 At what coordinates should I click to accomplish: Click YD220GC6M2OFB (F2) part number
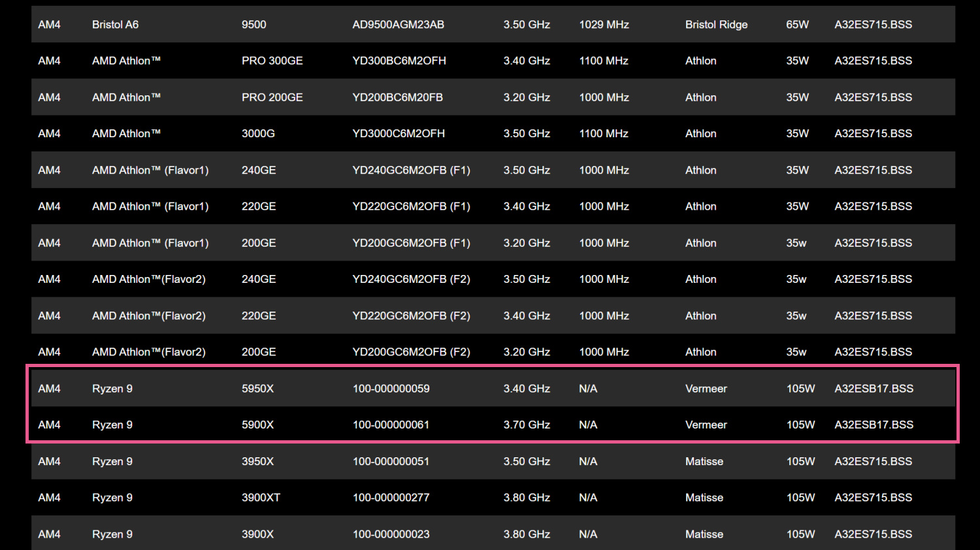click(411, 315)
